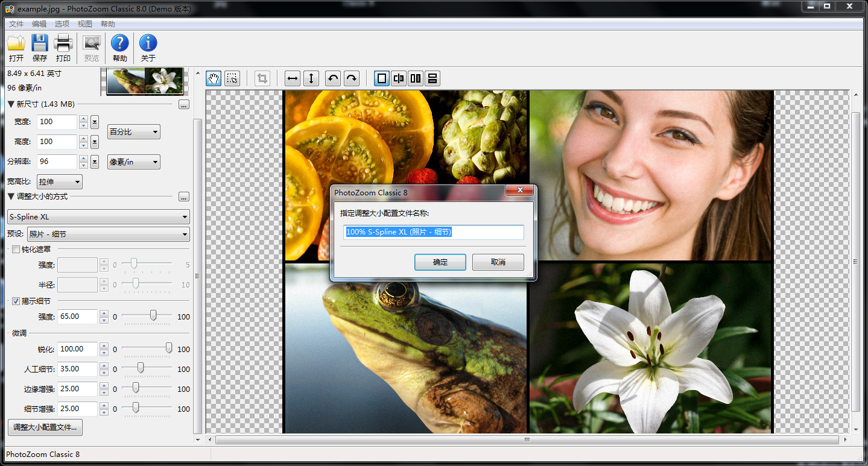Rotate image clockwise
Image resolution: width=868 pixels, height=466 pixels.
point(352,78)
